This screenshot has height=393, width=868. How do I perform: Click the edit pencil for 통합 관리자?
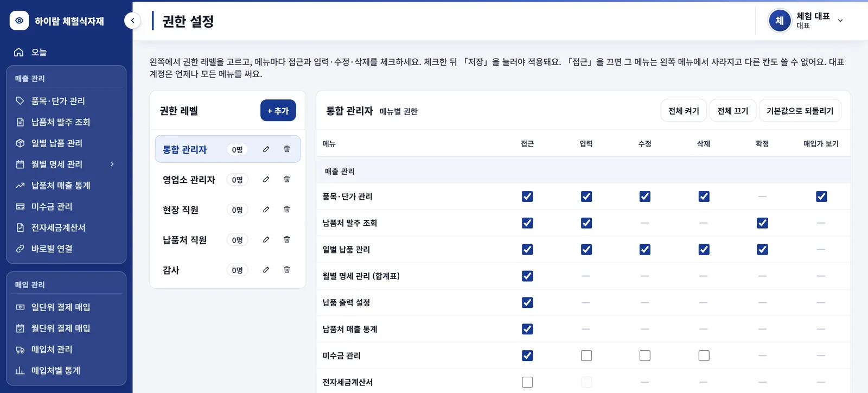coord(266,149)
